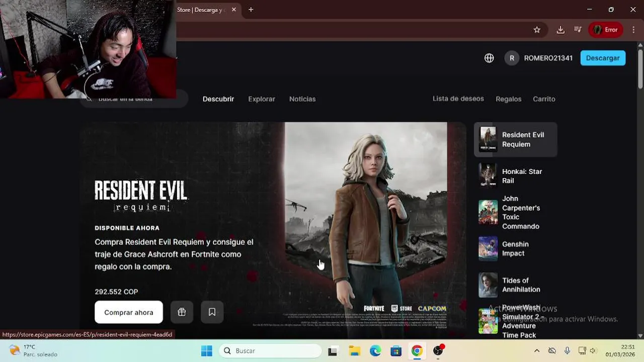The height and width of the screenshot is (362, 644).
Task: Click the DISPONIBLE AHORA label
Action: (x=127, y=228)
